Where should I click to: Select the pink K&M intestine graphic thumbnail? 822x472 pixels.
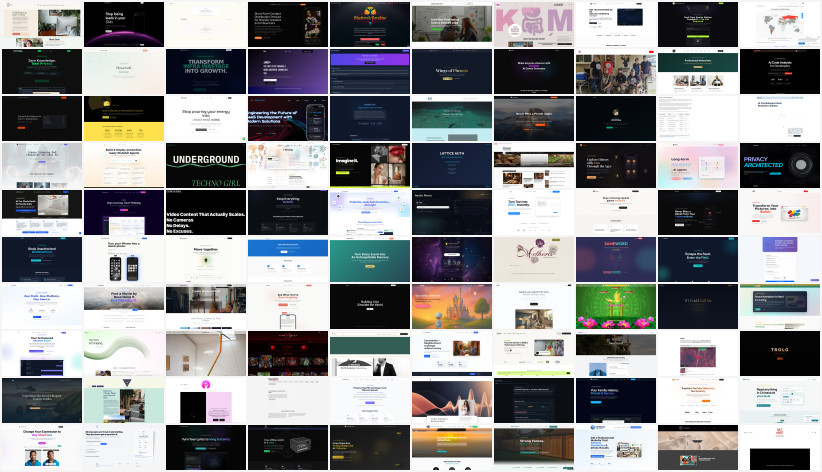[x=534, y=24]
